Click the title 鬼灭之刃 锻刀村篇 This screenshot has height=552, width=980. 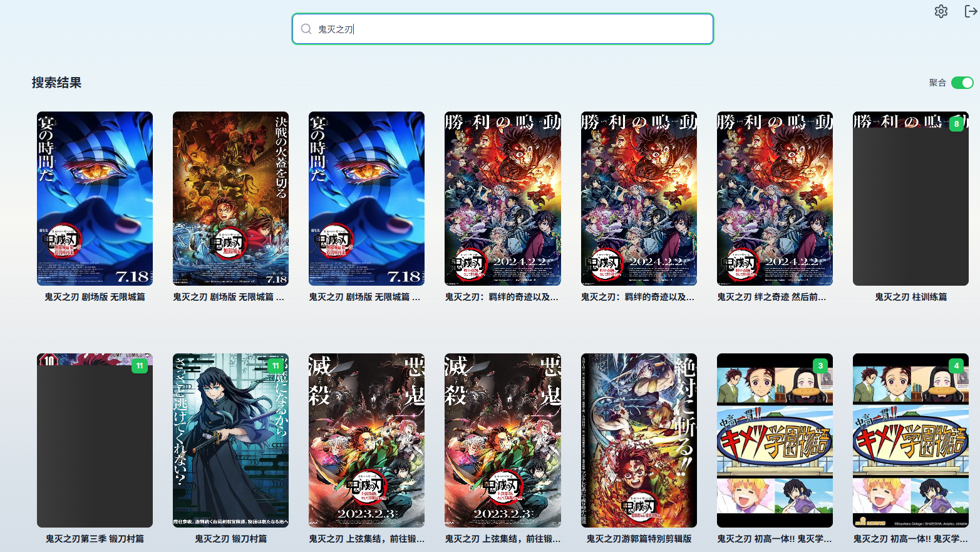click(x=230, y=539)
